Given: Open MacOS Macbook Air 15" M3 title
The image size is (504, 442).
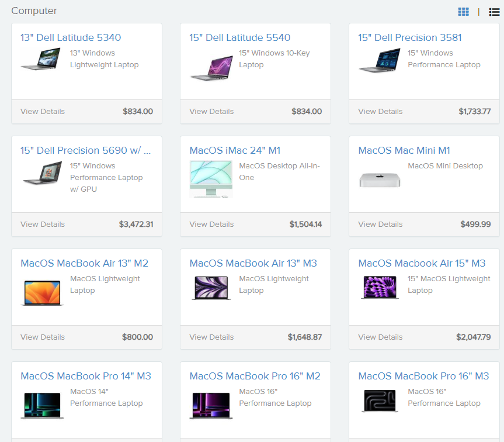Looking at the screenshot, I should click(x=422, y=264).
